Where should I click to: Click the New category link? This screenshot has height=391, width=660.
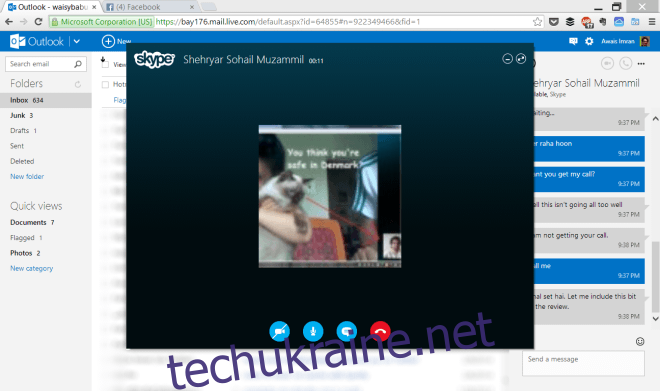click(32, 268)
